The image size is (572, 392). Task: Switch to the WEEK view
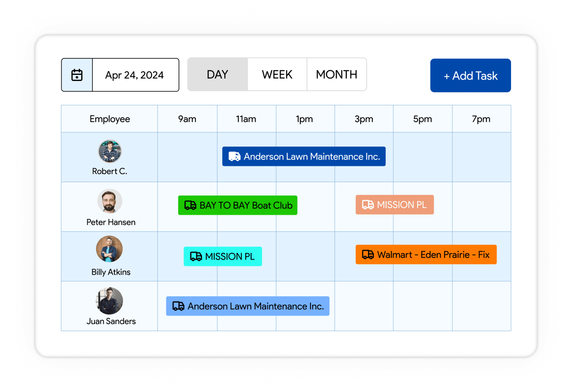click(x=277, y=74)
